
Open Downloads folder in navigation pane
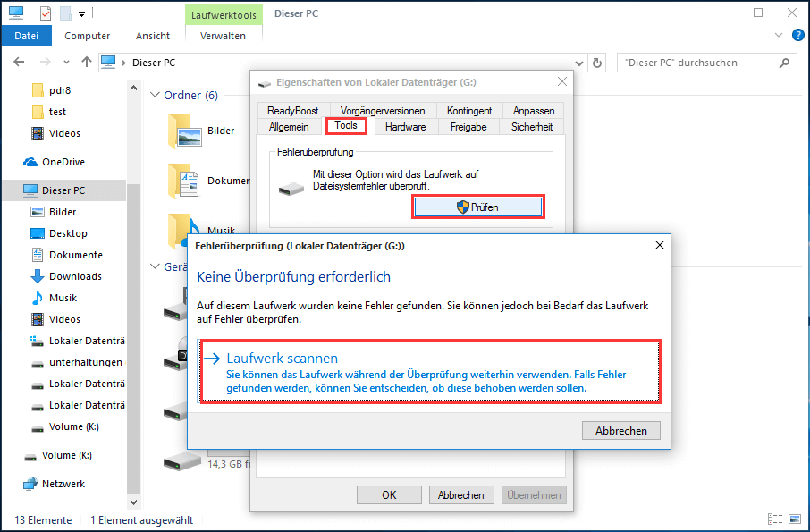75,276
